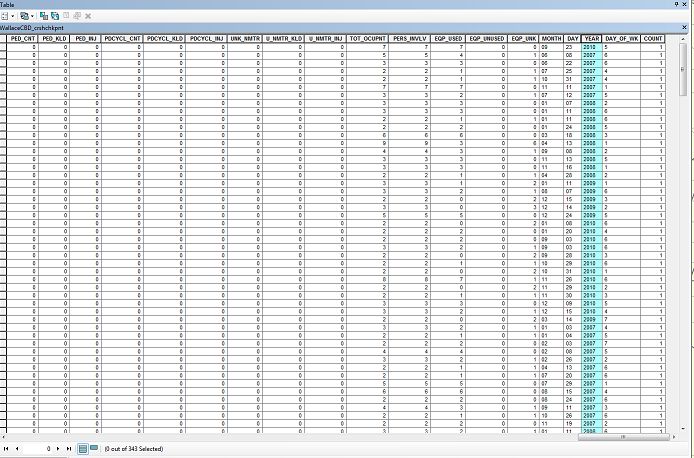Click the UNK_NMTR column header
Image resolution: width=694 pixels, height=458 pixels.
(245, 39)
